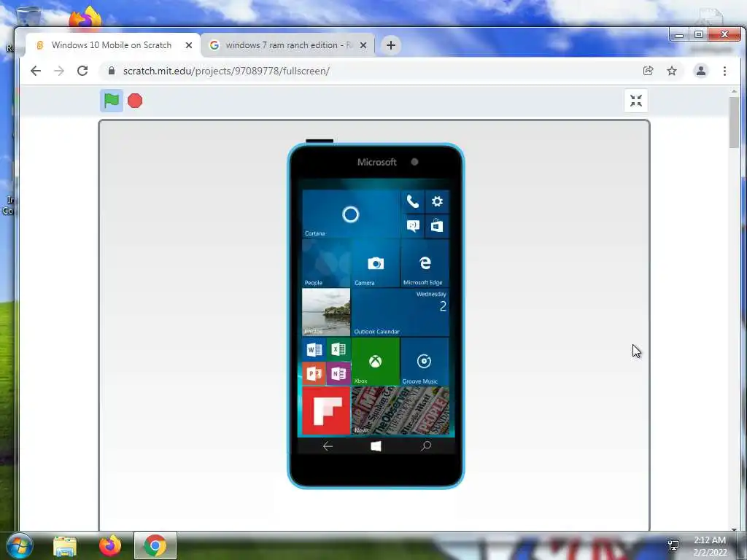Close the windows 7 ram ranch tab
Screen dimensions: 747x560
click(x=363, y=45)
